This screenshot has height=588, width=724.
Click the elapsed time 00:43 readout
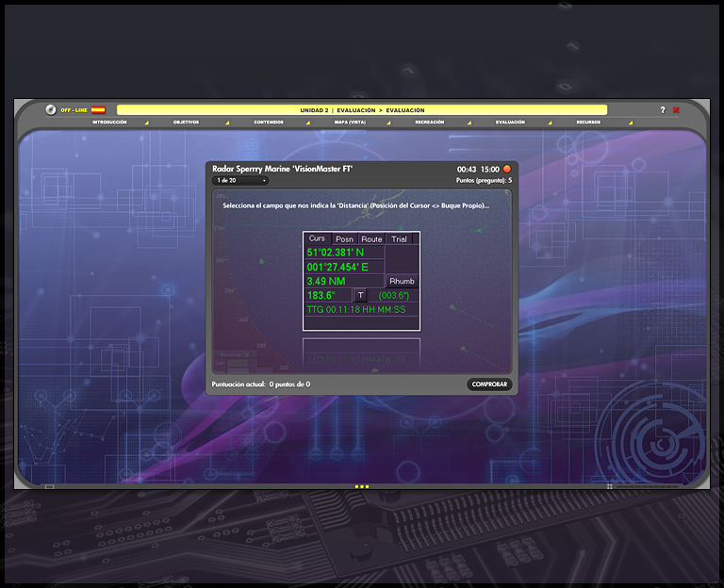pyautogui.click(x=467, y=170)
